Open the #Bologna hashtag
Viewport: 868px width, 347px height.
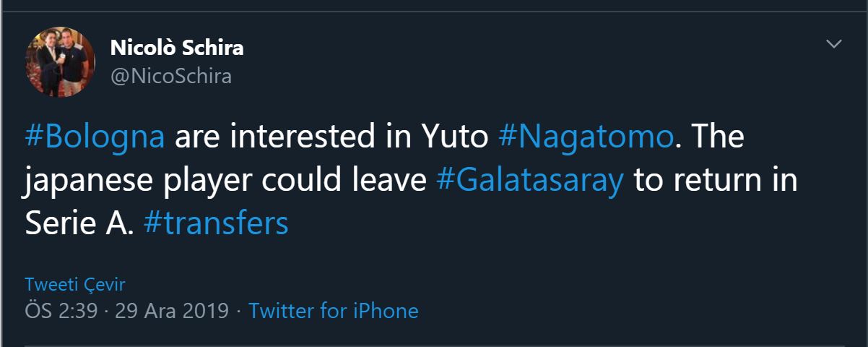click(x=95, y=137)
